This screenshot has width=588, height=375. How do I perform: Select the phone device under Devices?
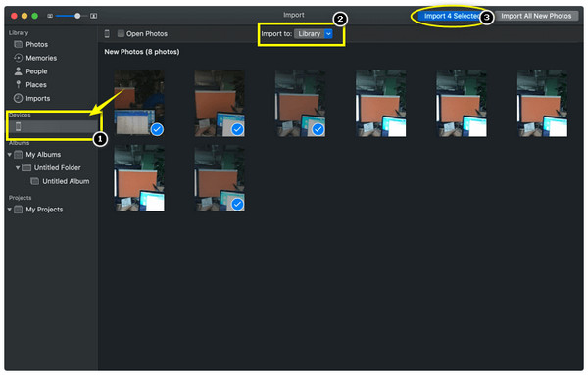tap(54, 126)
